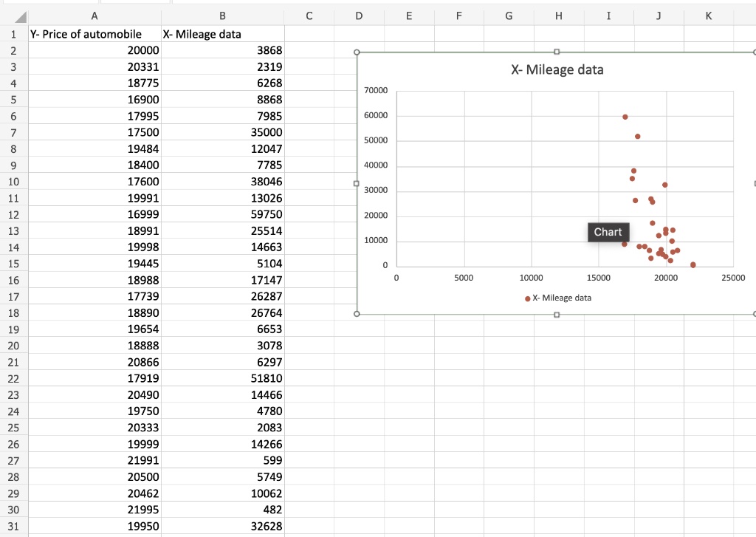This screenshot has height=537, width=756.
Task: Click row header 31
Action: point(13,526)
